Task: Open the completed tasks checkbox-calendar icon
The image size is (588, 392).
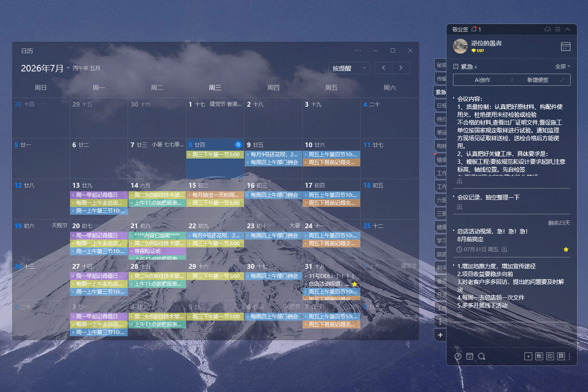Action: click(x=470, y=356)
